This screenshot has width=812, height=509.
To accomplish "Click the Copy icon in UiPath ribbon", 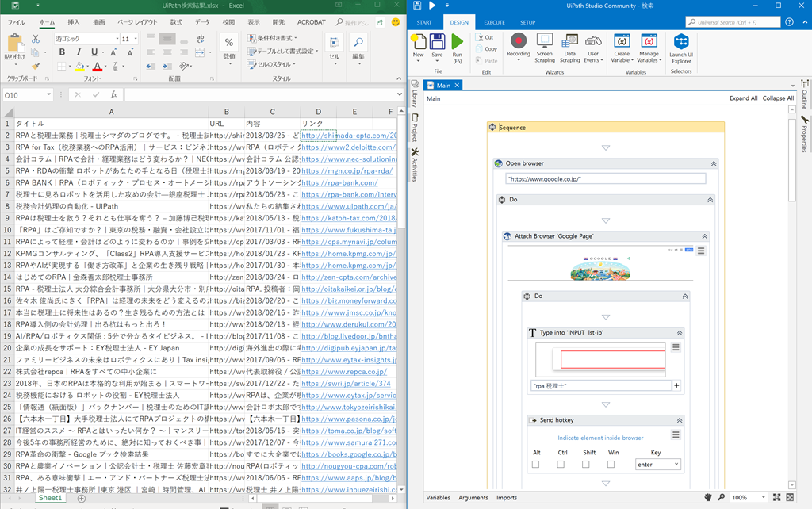I will point(480,48).
